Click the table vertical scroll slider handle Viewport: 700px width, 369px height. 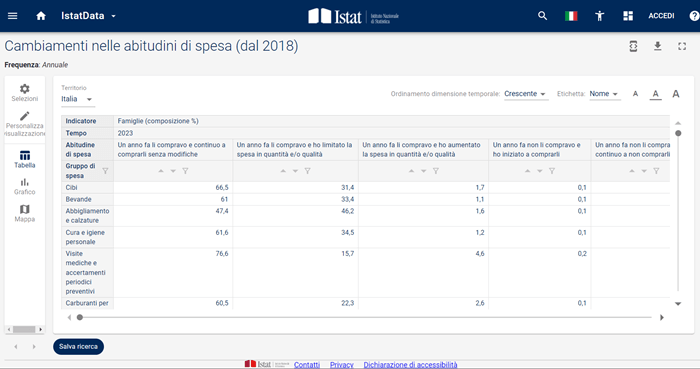point(678,133)
